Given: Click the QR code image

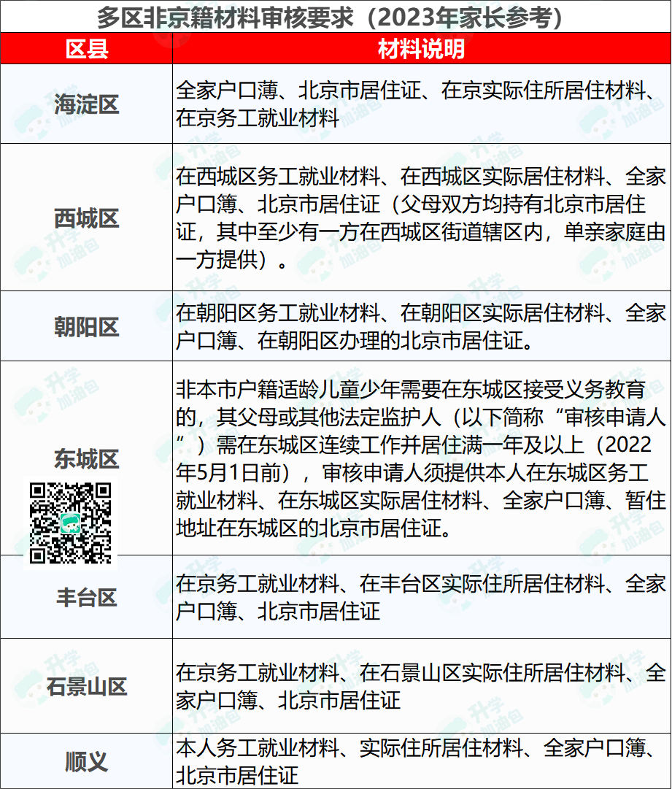Looking at the screenshot, I should tap(71, 523).
